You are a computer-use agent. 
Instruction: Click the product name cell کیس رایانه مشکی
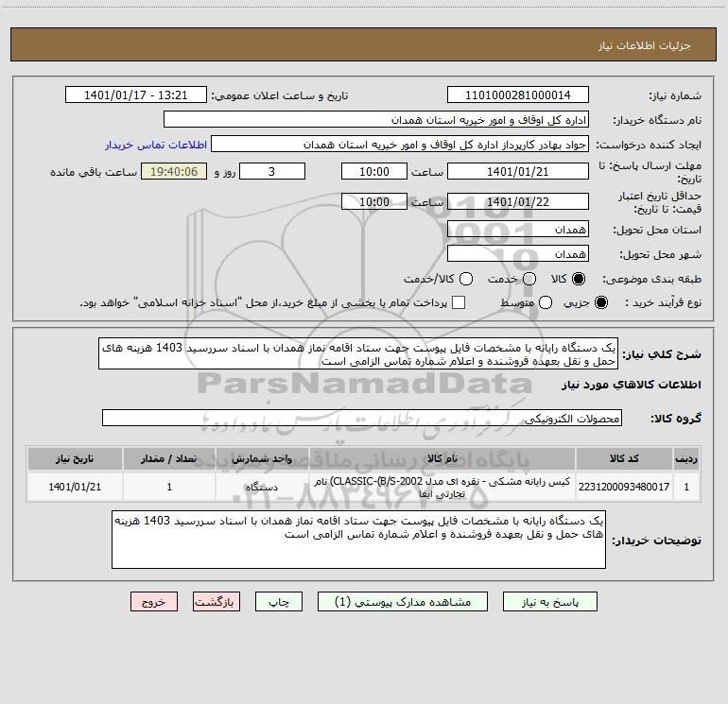(442, 487)
